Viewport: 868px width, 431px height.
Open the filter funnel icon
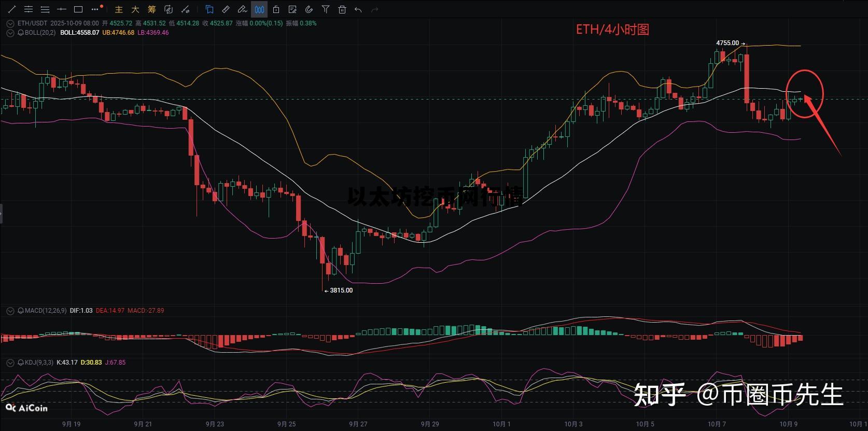[325, 9]
